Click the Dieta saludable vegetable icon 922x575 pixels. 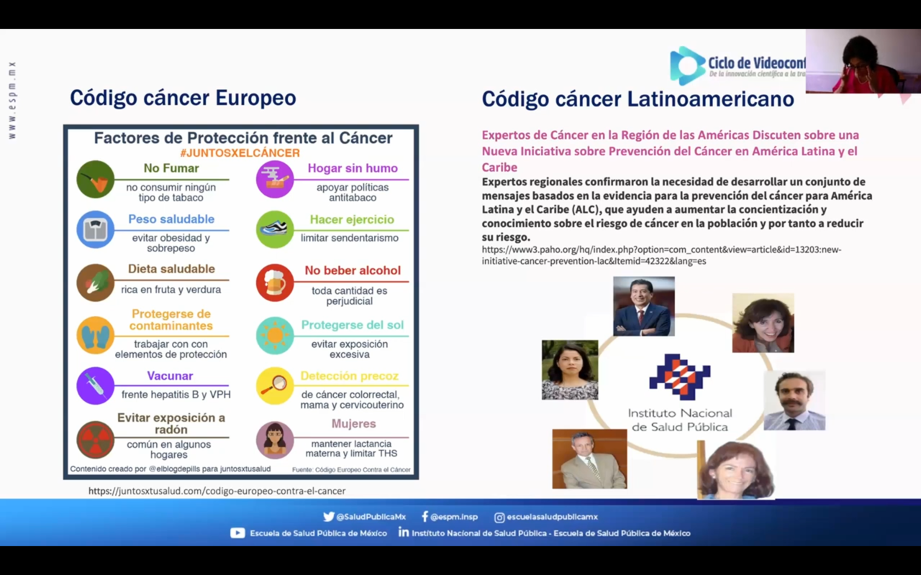pyautogui.click(x=95, y=282)
